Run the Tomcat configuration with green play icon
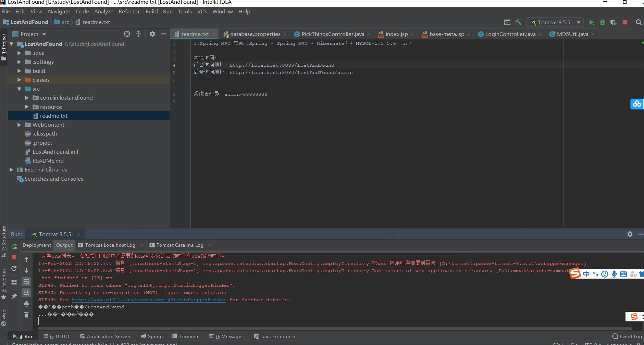 point(592,22)
